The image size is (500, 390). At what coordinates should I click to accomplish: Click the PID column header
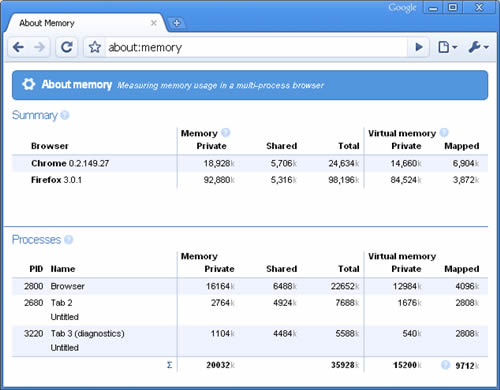pos(36,269)
